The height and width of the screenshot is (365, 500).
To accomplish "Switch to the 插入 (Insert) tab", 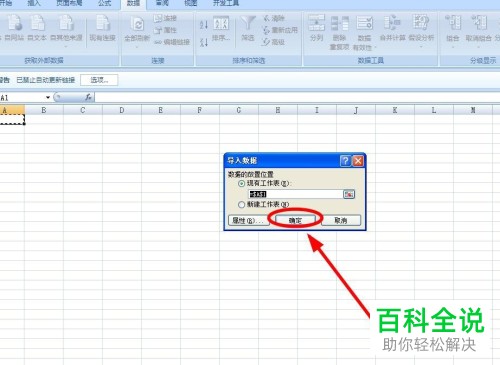I will tap(33, 3).
